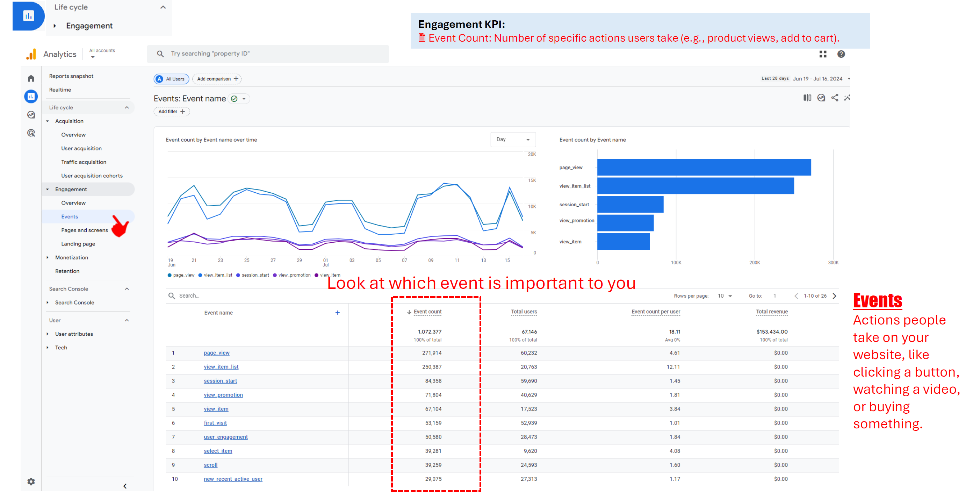Image resolution: width=980 pixels, height=499 pixels.
Task: Select Traffic acquisition report
Action: [84, 162]
